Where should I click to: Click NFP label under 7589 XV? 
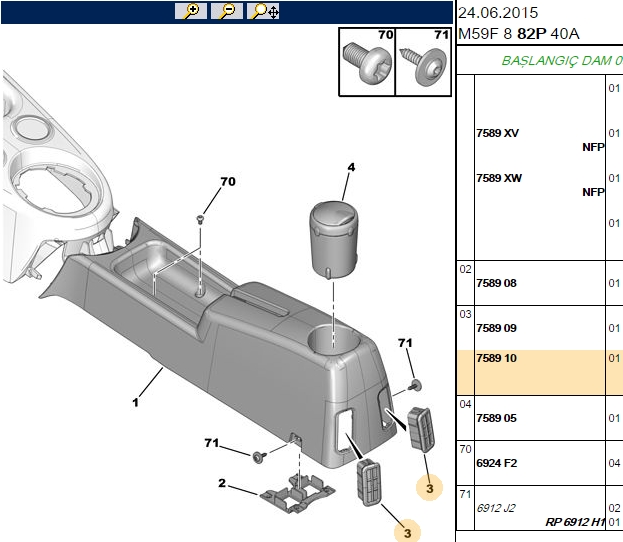tap(593, 147)
